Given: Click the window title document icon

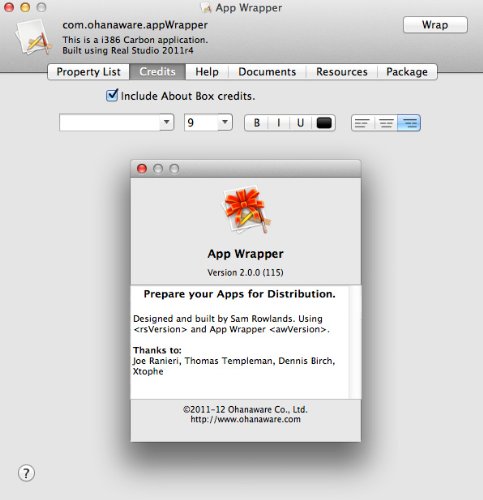Looking at the screenshot, I should coord(206,8).
